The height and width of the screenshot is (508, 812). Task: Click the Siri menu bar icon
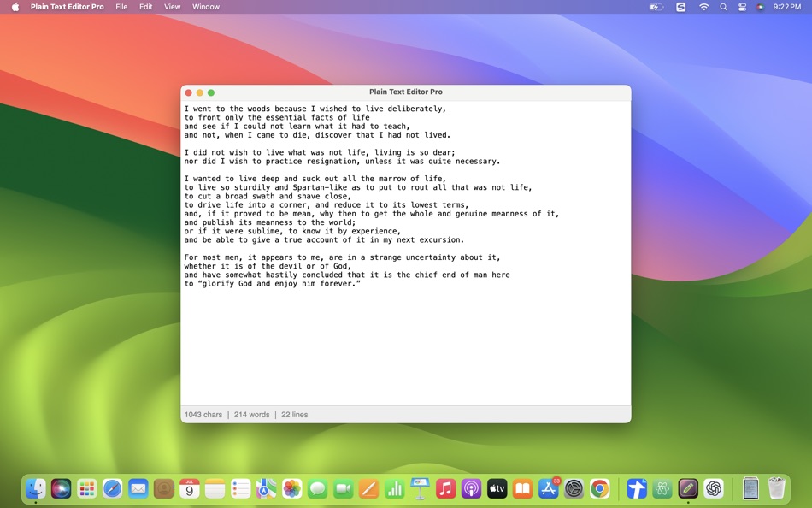click(x=760, y=7)
